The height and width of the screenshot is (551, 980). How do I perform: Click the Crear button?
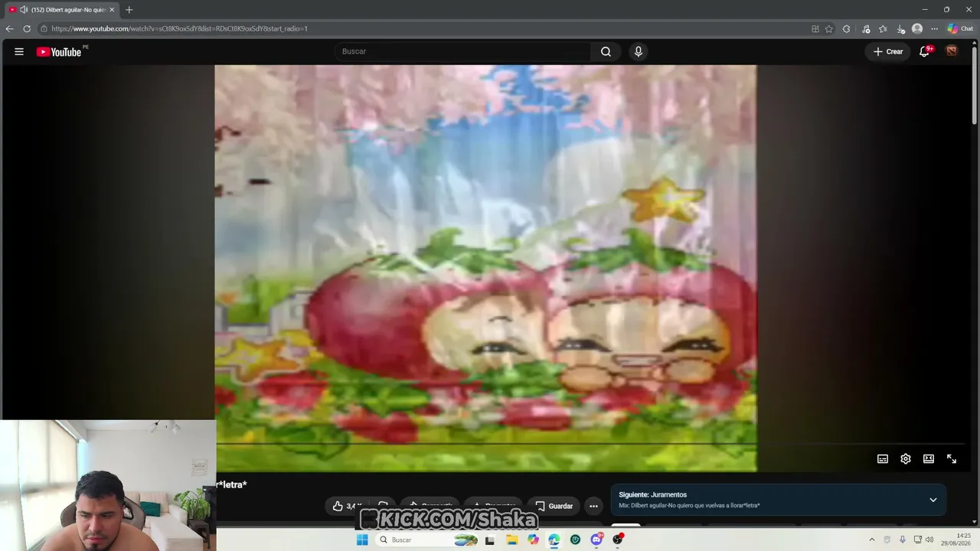click(x=888, y=51)
